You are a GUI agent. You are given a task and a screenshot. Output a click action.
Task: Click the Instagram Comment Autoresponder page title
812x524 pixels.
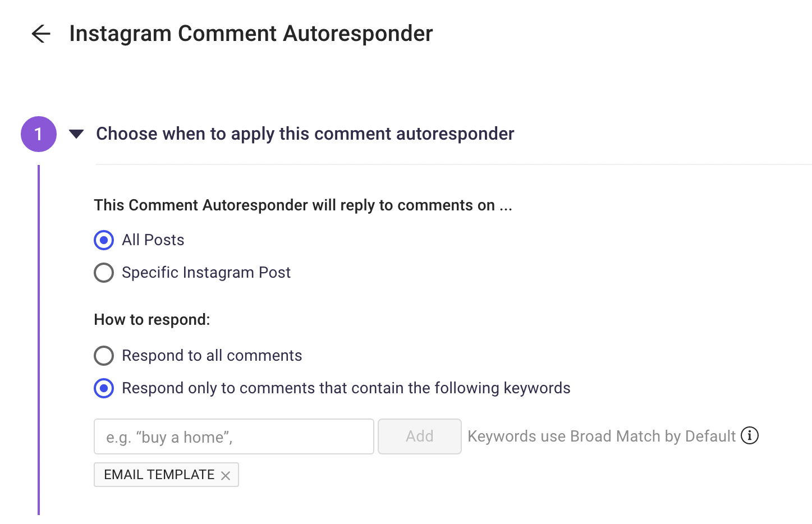tap(251, 34)
